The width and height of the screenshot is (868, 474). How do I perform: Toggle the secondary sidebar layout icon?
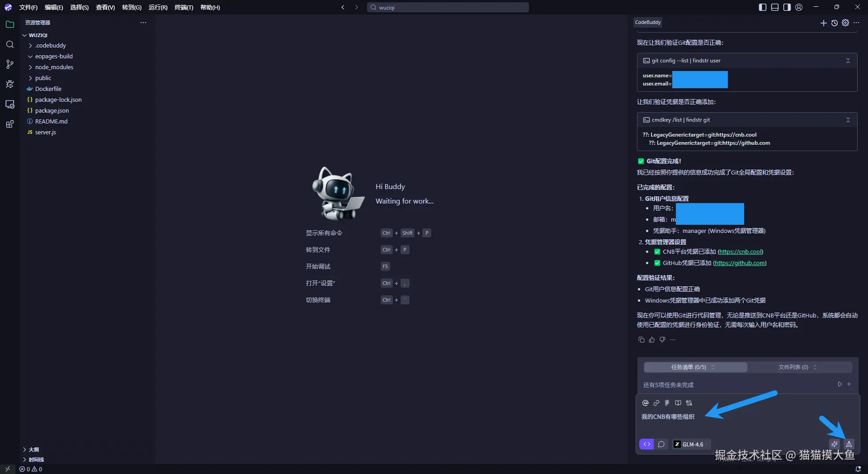[787, 7]
